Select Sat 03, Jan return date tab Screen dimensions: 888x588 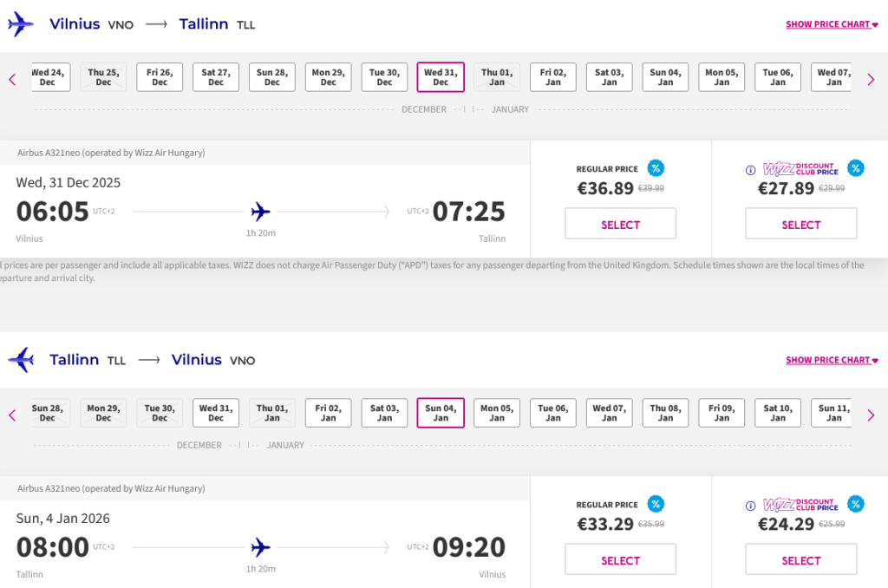(x=384, y=413)
